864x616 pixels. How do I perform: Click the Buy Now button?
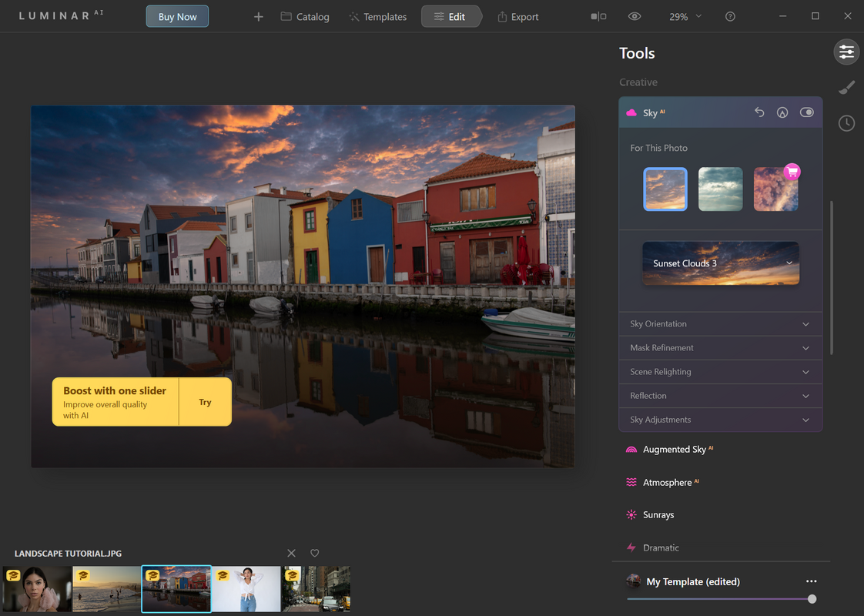tap(177, 16)
